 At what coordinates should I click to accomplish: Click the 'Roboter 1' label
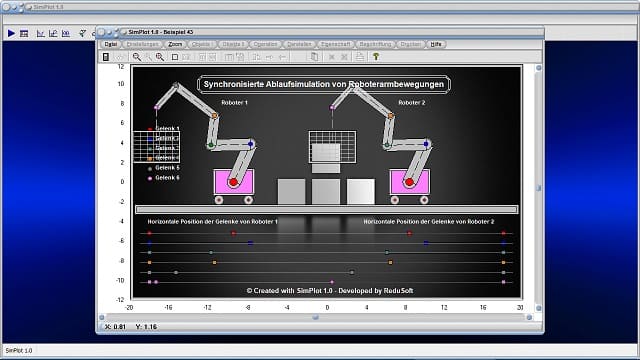pyautogui.click(x=234, y=102)
